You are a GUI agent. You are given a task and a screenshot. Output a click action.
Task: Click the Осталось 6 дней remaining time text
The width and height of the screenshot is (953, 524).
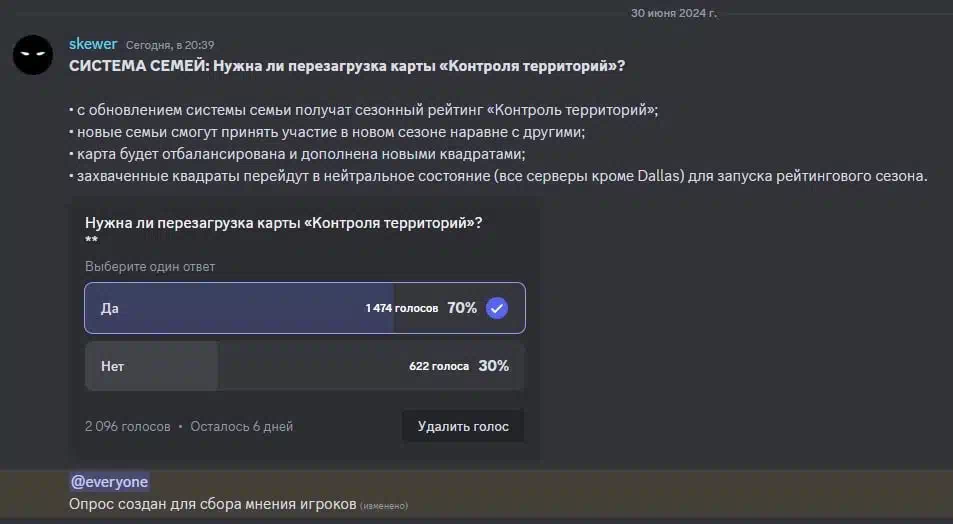[x=241, y=427]
